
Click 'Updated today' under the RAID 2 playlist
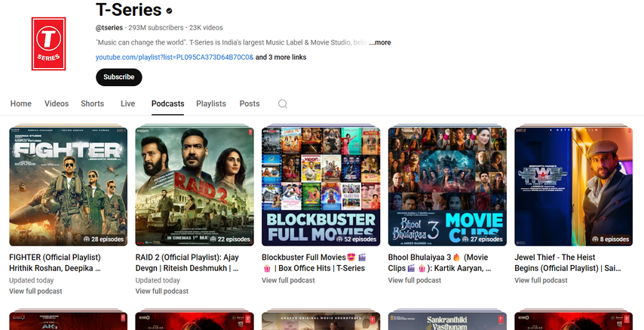pyautogui.click(x=158, y=280)
